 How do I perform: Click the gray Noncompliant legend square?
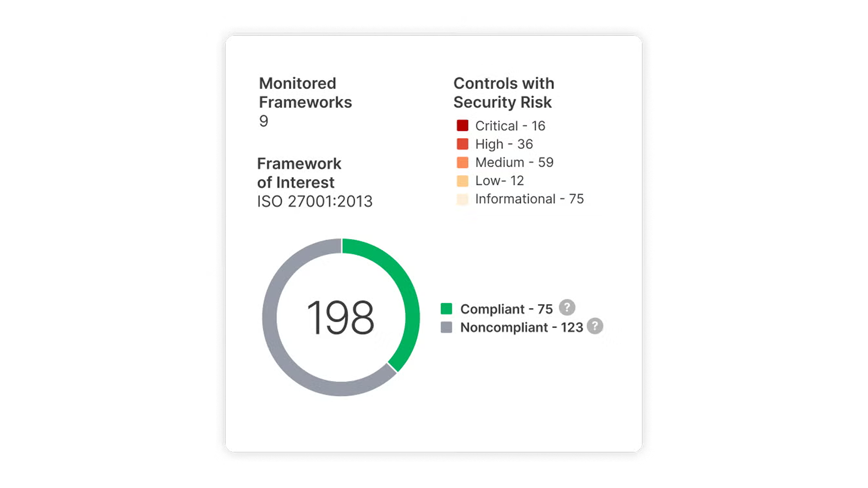[446, 327]
